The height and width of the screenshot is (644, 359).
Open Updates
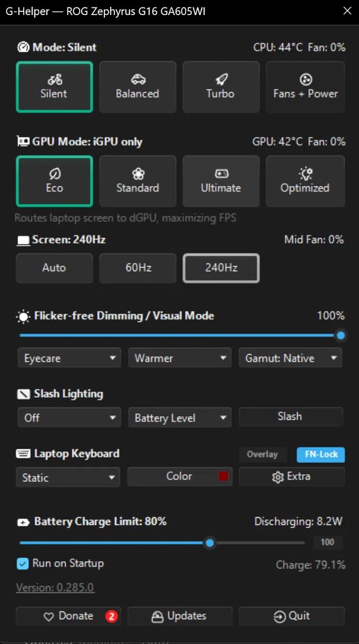coord(180,616)
